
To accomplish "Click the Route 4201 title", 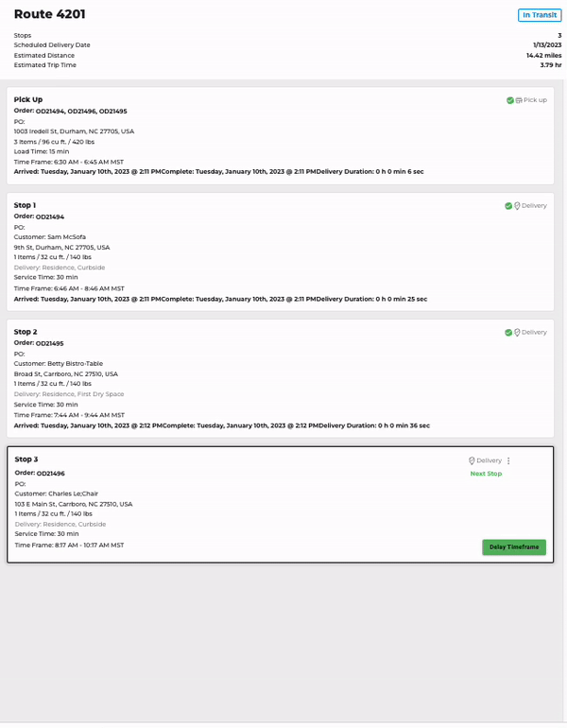I will tap(50, 14).
